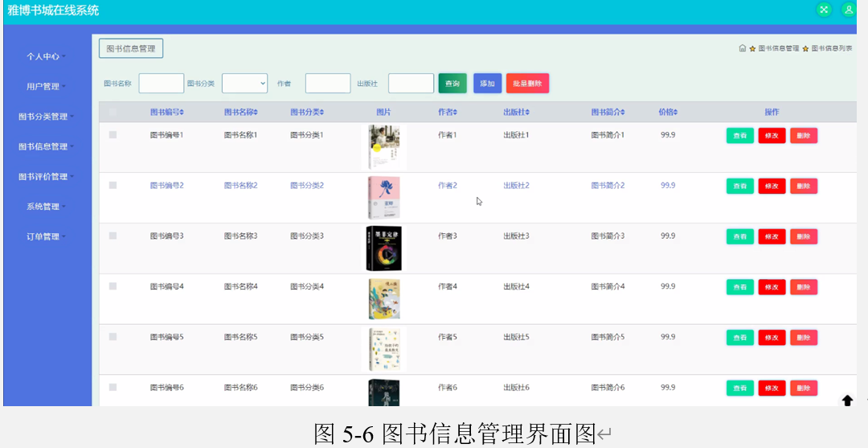Click 修改 for 图书编号2 row
The height and width of the screenshot is (448, 868).
[x=772, y=186]
